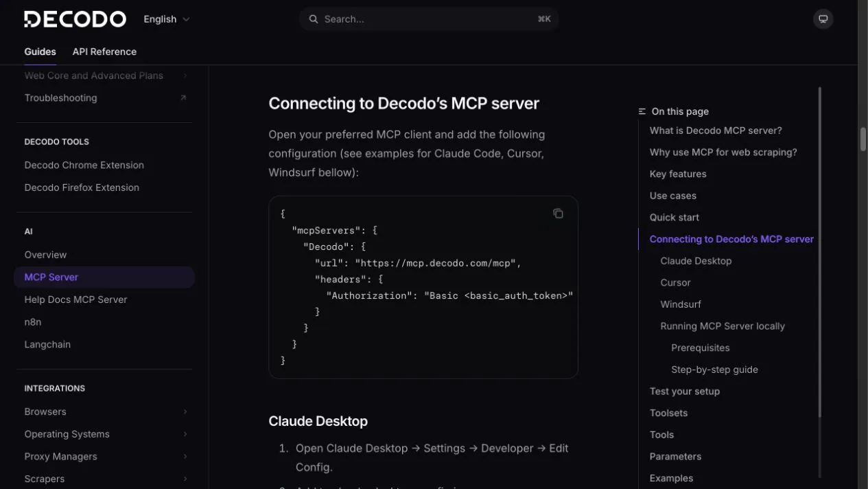Click the Open Claude Desktop step text
Viewport: 868px width, 489px height.
432,457
